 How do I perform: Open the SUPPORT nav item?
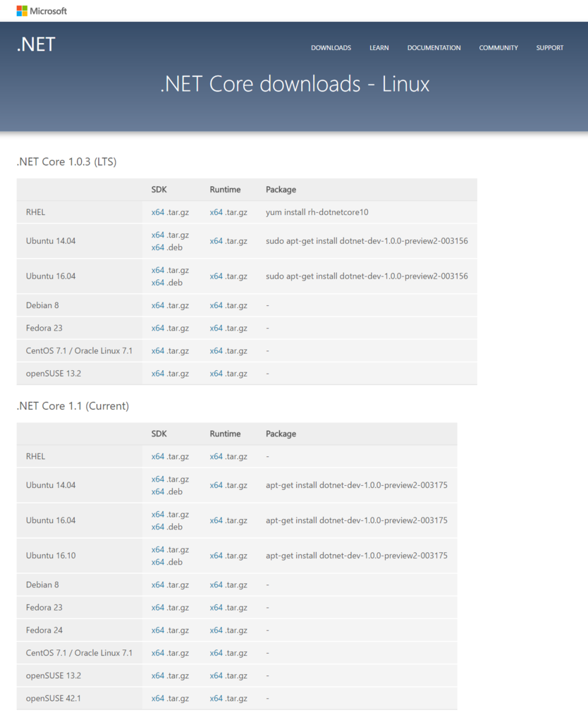pos(550,48)
